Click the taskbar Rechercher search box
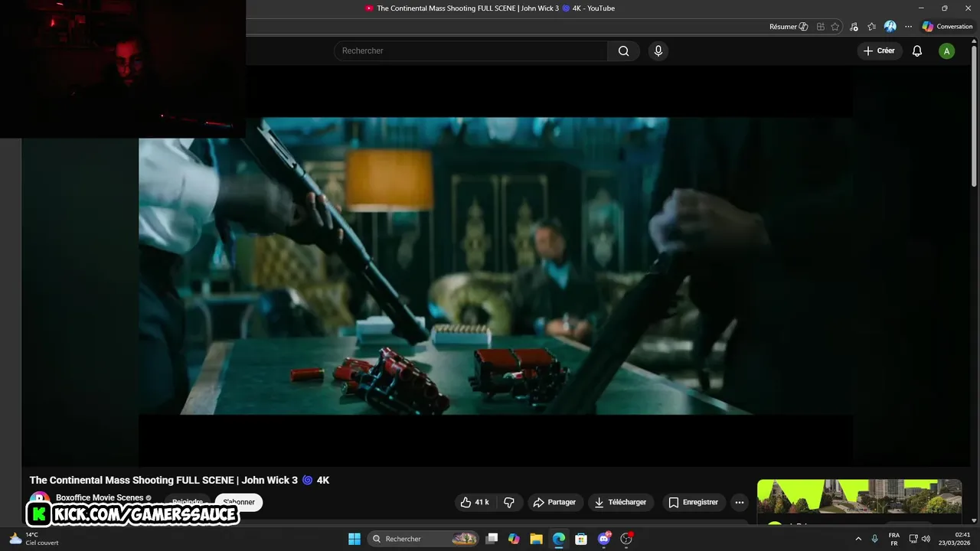Screen dimensions: 980x551 coord(423,539)
